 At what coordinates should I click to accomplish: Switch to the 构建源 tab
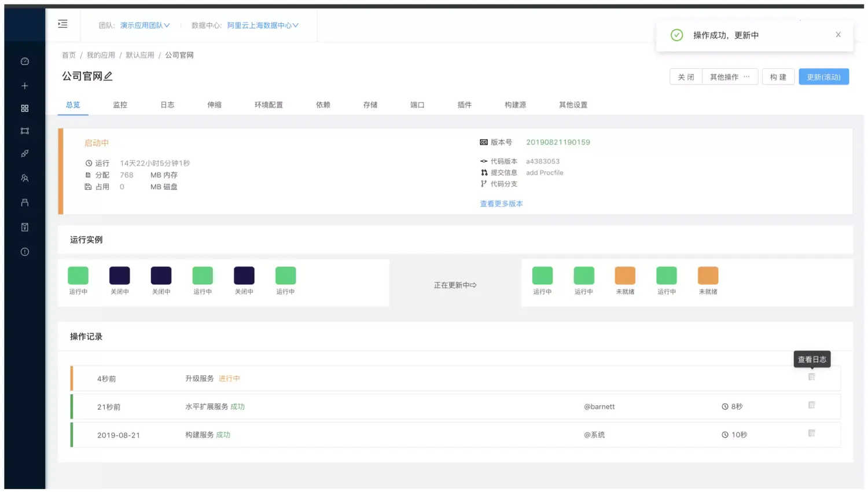[x=515, y=105]
